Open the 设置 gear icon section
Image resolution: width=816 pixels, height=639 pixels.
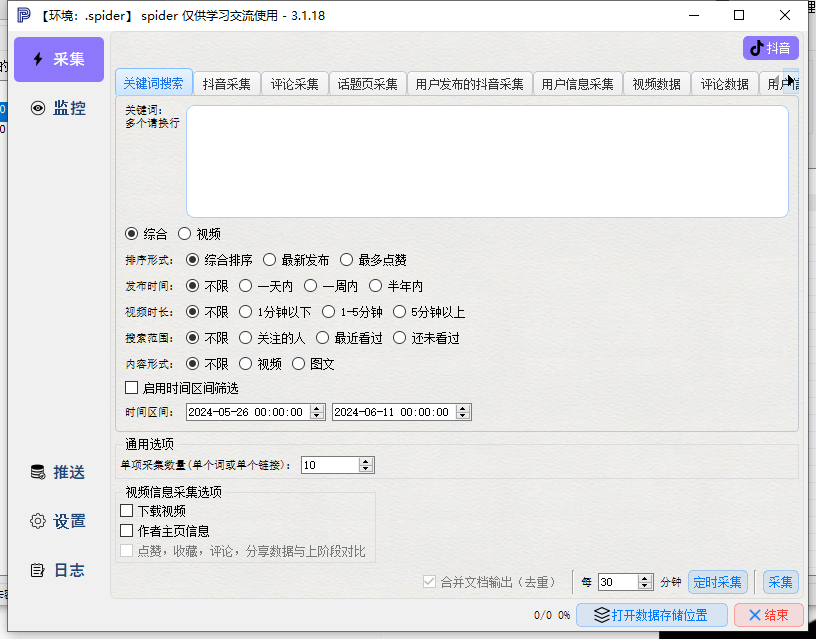coord(59,521)
